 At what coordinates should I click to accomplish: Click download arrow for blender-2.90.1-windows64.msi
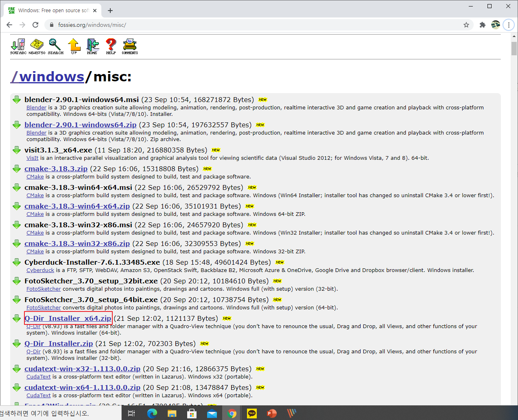[17, 100]
